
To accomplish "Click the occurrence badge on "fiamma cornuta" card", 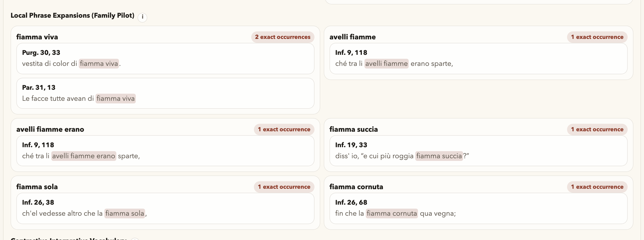I will (x=597, y=187).
